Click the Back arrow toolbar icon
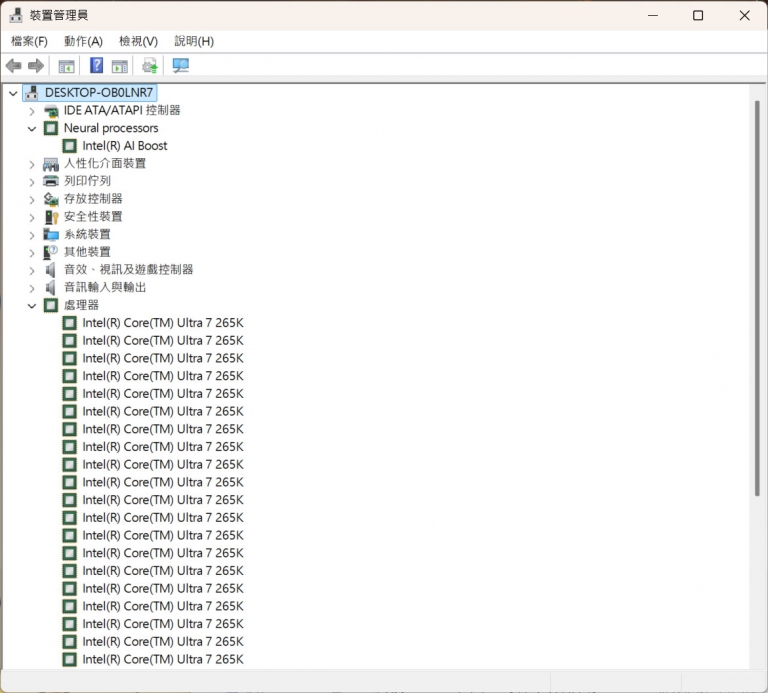This screenshot has height=693, width=768. coord(14,66)
